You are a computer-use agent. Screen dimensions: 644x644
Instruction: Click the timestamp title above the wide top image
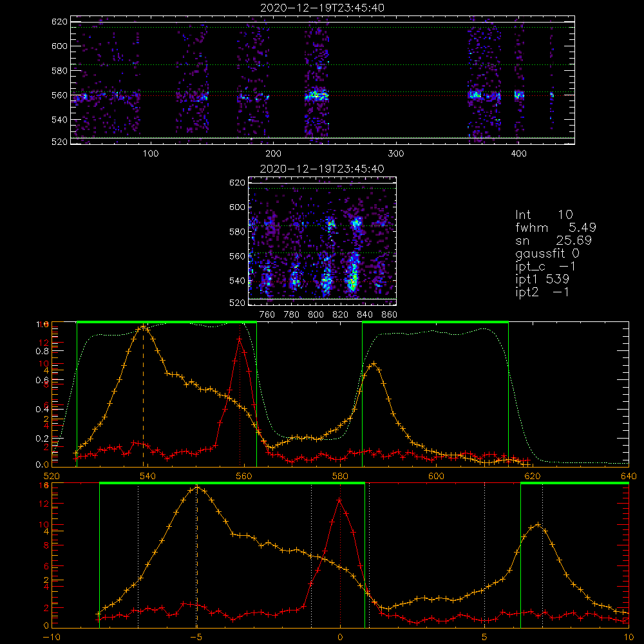pos(323,8)
